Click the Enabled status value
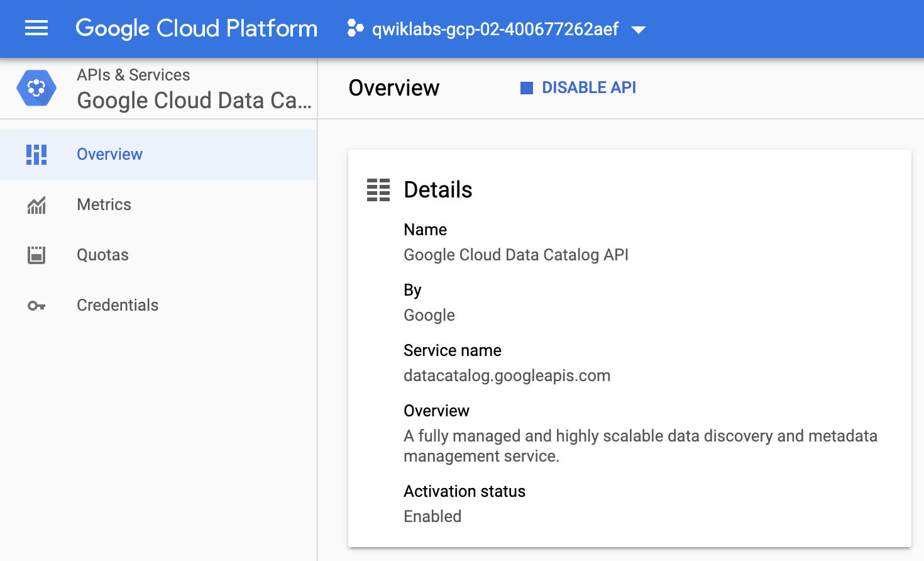Screen dimensions: 924x561 432,516
